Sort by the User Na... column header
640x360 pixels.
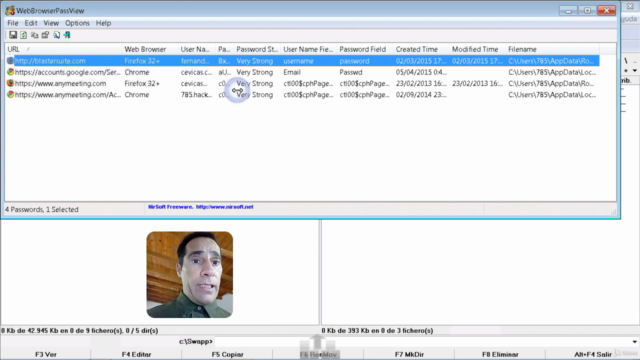(197, 49)
